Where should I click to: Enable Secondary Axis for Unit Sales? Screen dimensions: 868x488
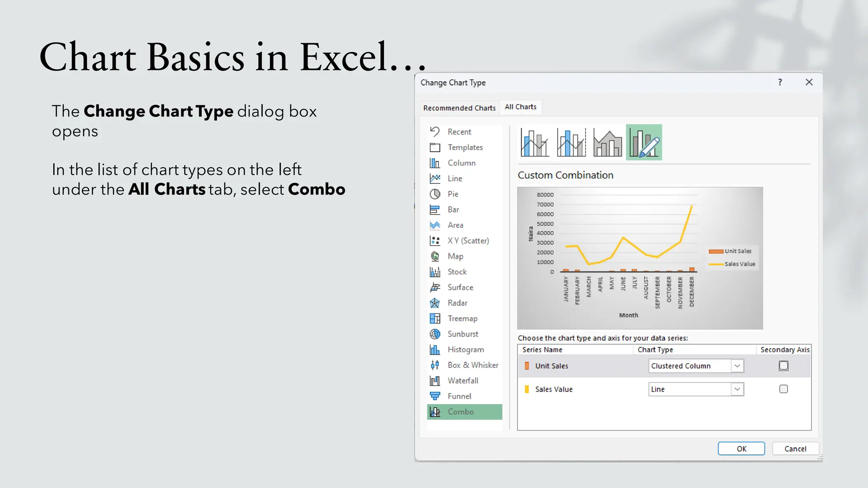[784, 366]
